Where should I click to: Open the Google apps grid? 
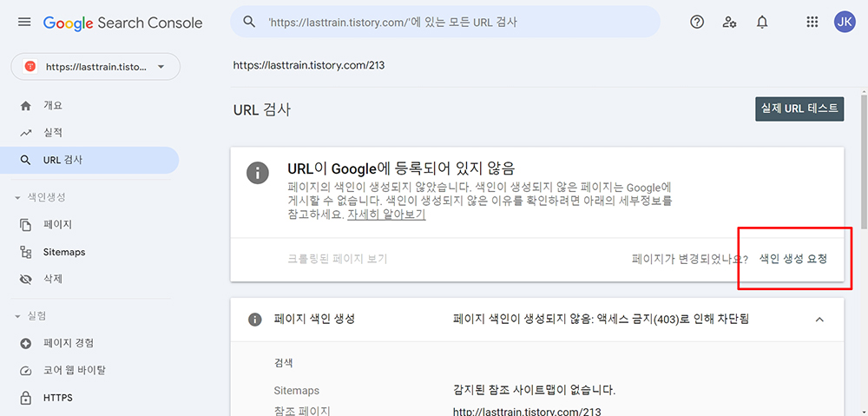[x=812, y=23]
